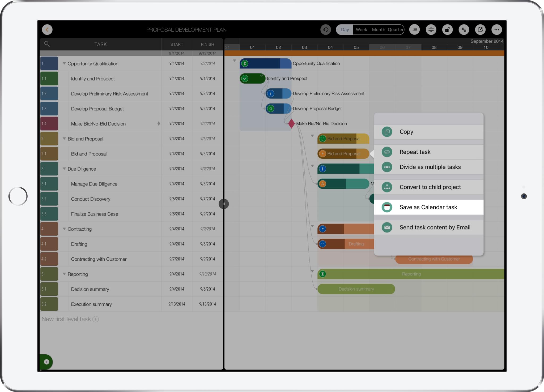
Task: Click the outline indent list icon
Action: click(414, 30)
